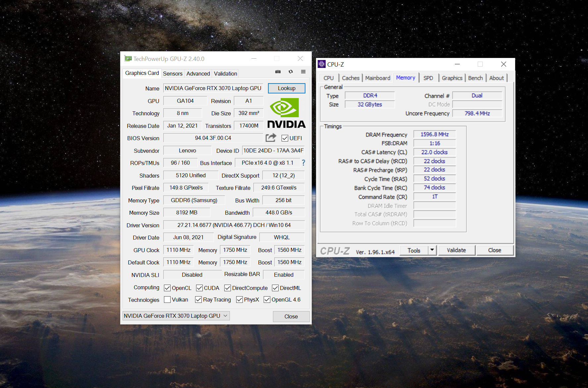Click the Pixel Fillrate 149.8 GPixel/s field
588x388 pixels.
coord(186,188)
